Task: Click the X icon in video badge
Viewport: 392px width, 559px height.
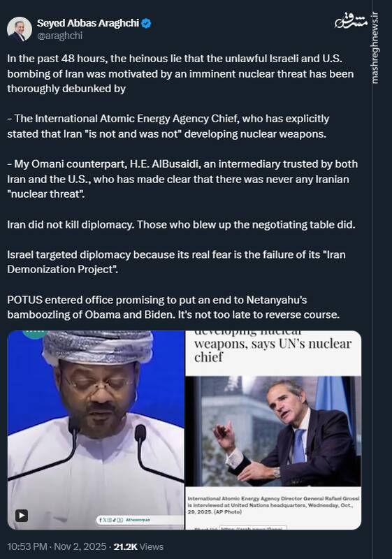Action: (105, 520)
